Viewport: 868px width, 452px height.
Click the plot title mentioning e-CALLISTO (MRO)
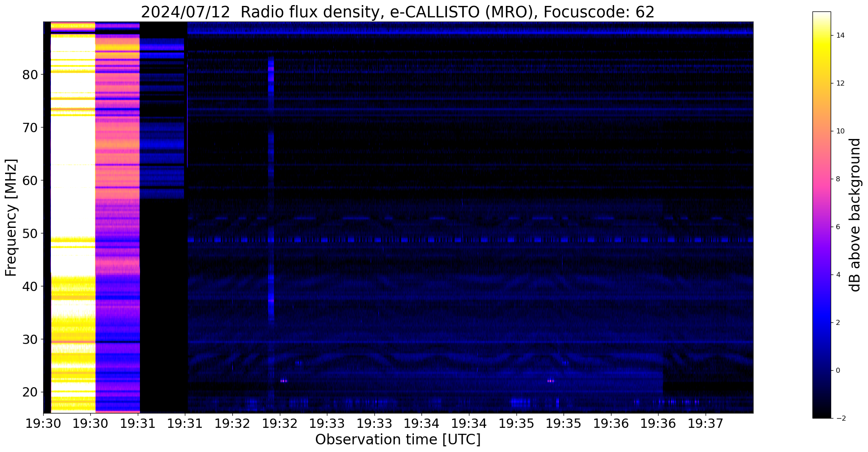(398, 12)
